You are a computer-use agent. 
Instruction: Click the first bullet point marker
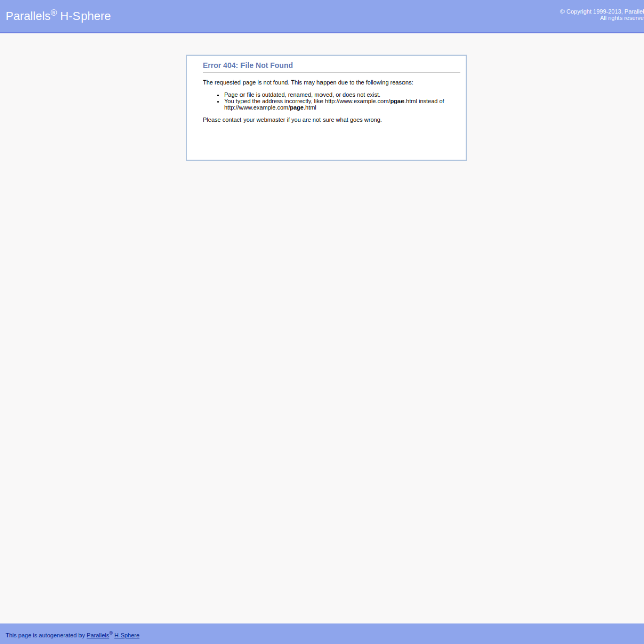(218, 95)
